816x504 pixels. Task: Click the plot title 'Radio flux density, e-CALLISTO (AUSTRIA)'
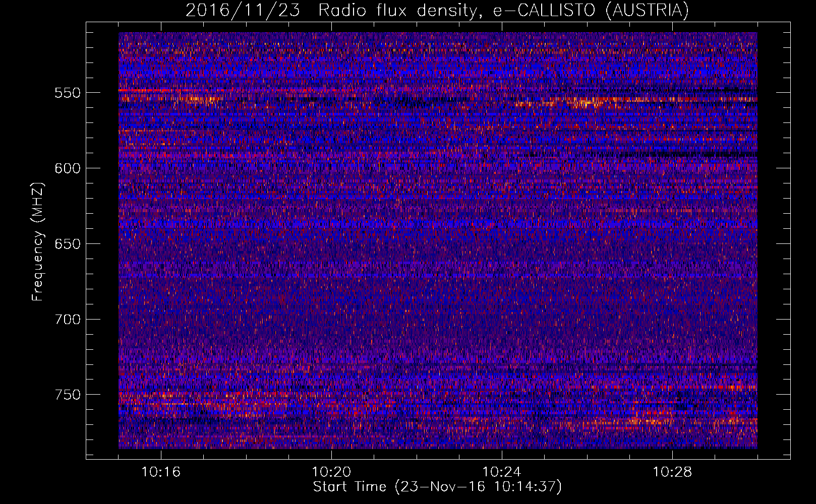pyautogui.click(x=503, y=10)
